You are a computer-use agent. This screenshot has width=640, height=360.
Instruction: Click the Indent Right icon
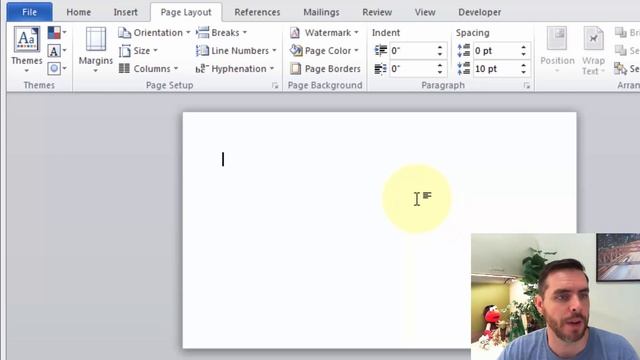coord(380,69)
